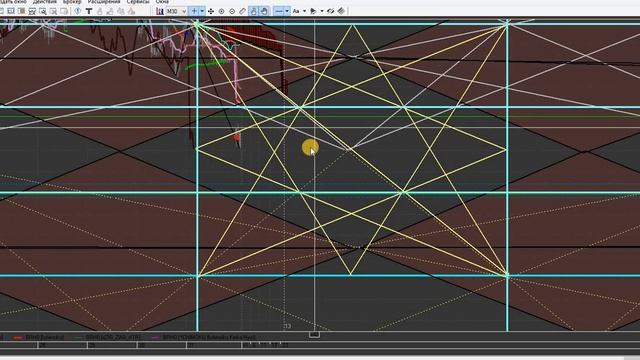Open the M30 timeframe dropdown

(x=176, y=11)
